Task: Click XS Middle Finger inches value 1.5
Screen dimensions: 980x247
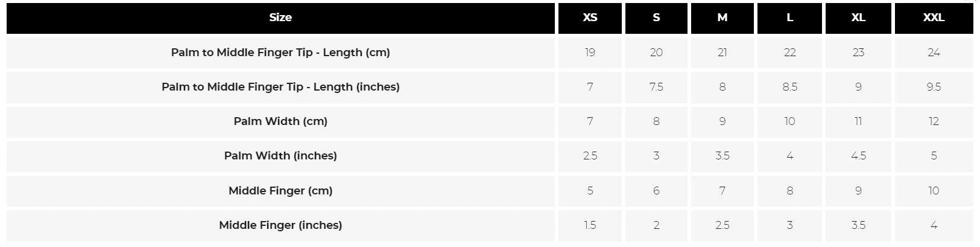Action: point(590,225)
